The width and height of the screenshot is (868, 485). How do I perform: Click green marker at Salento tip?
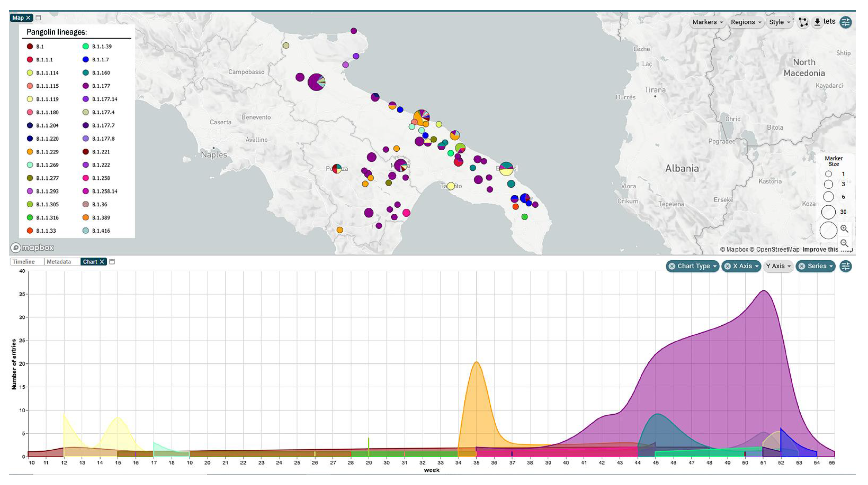tap(524, 217)
